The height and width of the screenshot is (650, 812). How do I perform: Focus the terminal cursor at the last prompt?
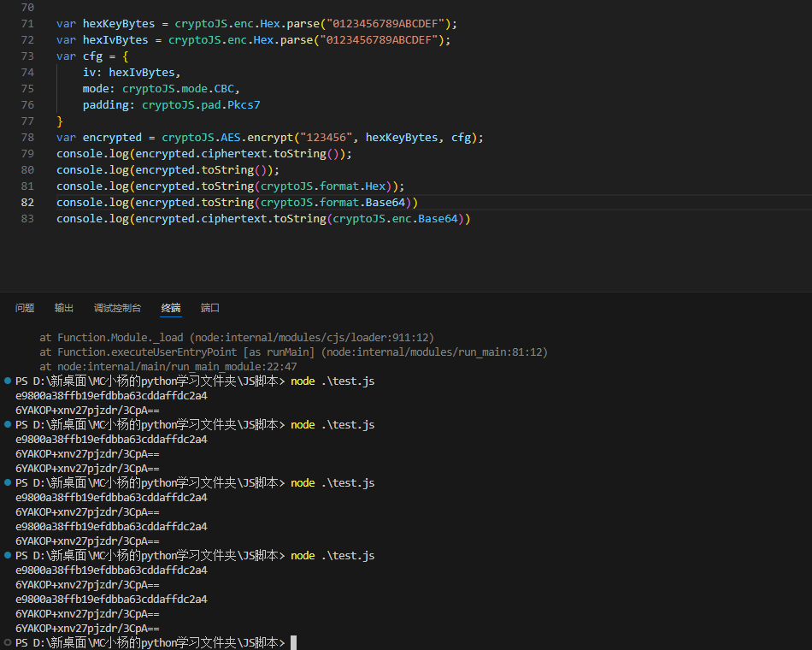pos(293,642)
